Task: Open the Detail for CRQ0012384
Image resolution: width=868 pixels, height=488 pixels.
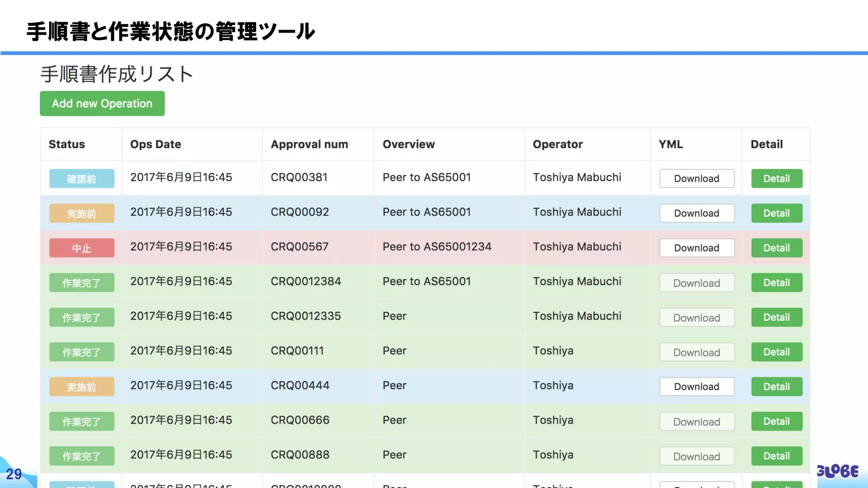Action: tap(776, 283)
